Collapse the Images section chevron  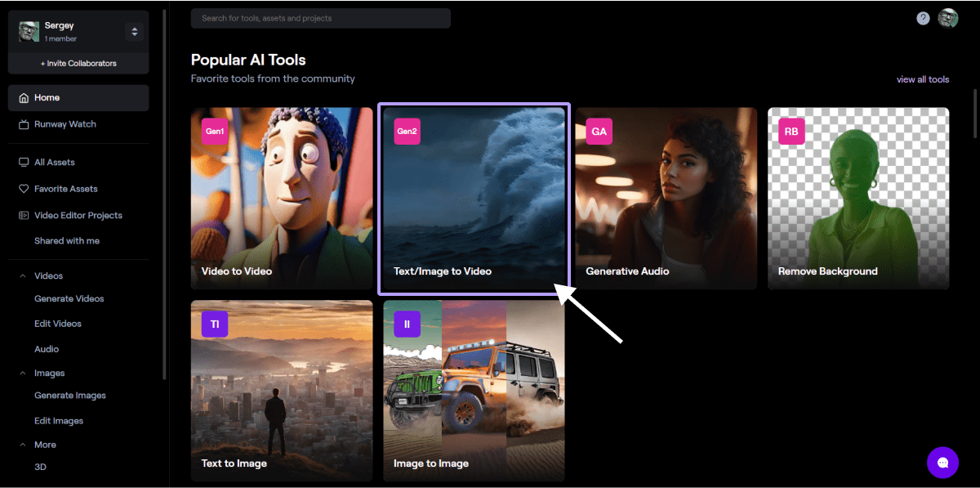[22, 374]
